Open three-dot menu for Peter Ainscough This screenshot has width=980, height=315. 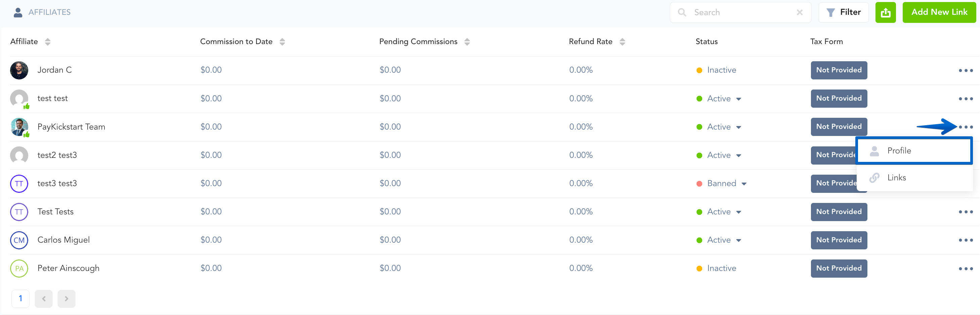pos(965,269)
